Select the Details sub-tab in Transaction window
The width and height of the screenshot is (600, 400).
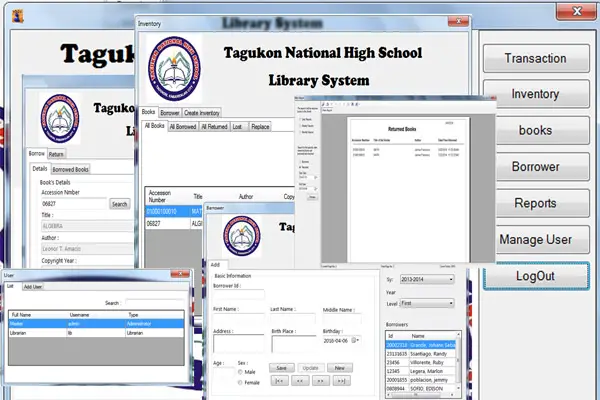point(40,169)
